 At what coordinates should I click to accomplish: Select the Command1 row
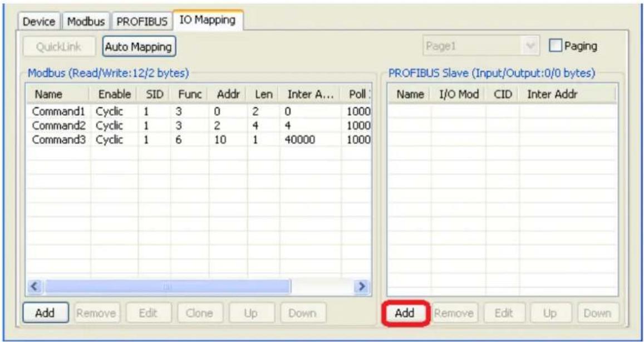pos(198,111)
